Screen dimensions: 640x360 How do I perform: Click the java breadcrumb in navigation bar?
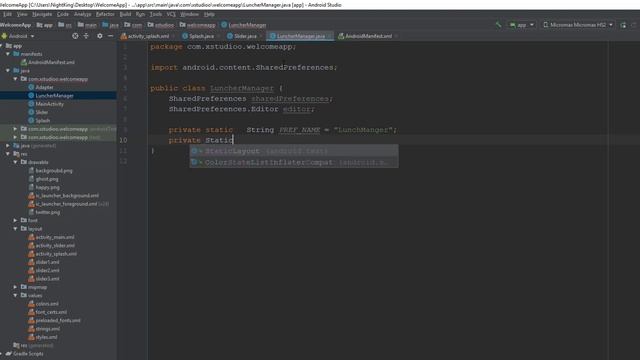(110, 25)
